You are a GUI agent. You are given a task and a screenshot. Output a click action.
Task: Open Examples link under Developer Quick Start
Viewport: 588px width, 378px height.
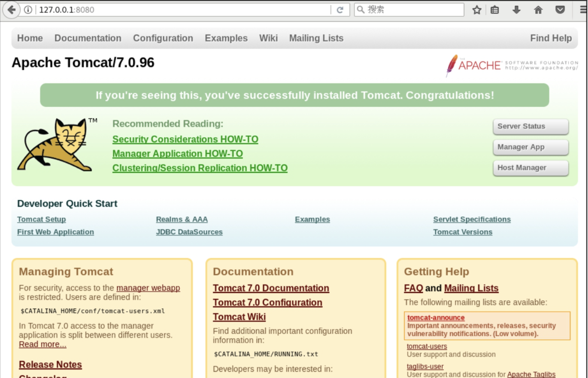(312, 219)
